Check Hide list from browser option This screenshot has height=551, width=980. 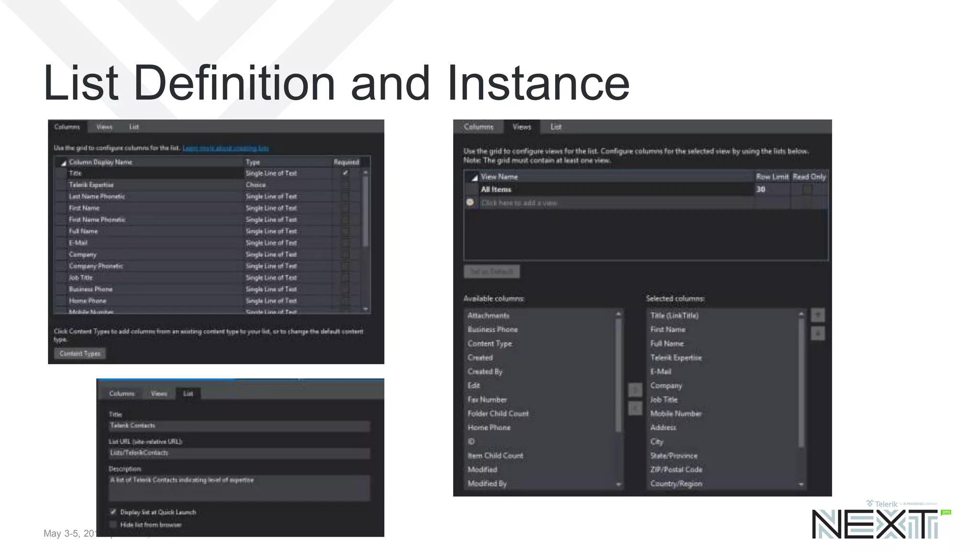click(113, 525)
